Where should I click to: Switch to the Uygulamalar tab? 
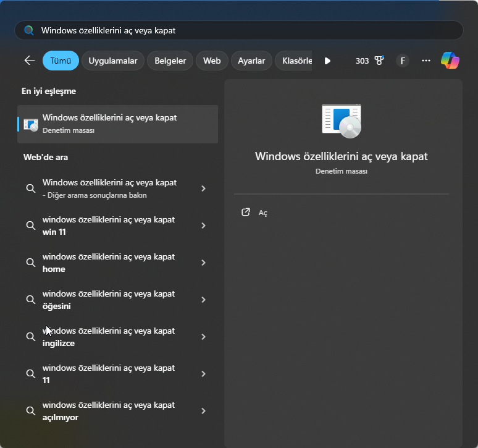[113, 61]
